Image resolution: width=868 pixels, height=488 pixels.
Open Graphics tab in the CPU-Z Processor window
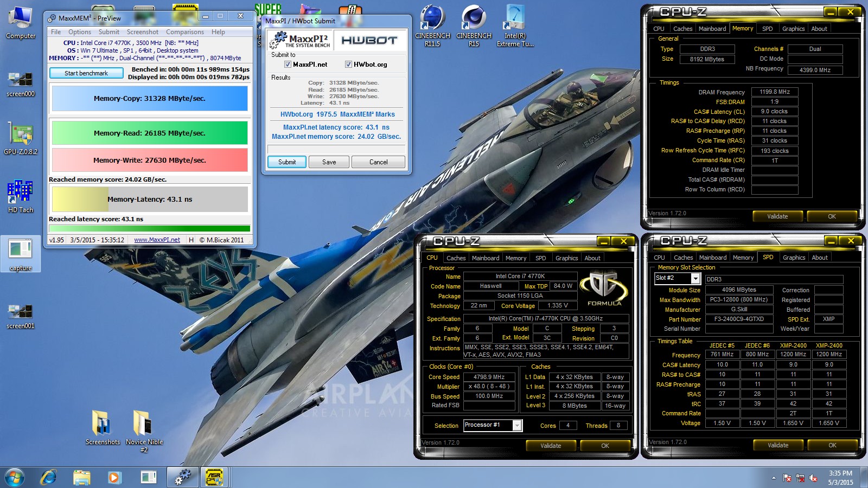click(566, 258)
